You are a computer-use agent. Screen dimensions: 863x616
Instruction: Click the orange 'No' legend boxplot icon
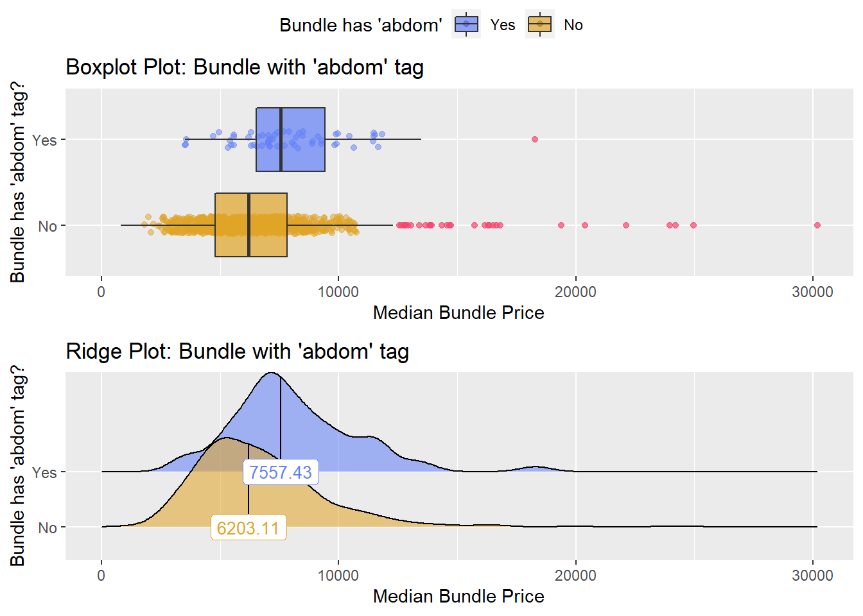(540, 25)
